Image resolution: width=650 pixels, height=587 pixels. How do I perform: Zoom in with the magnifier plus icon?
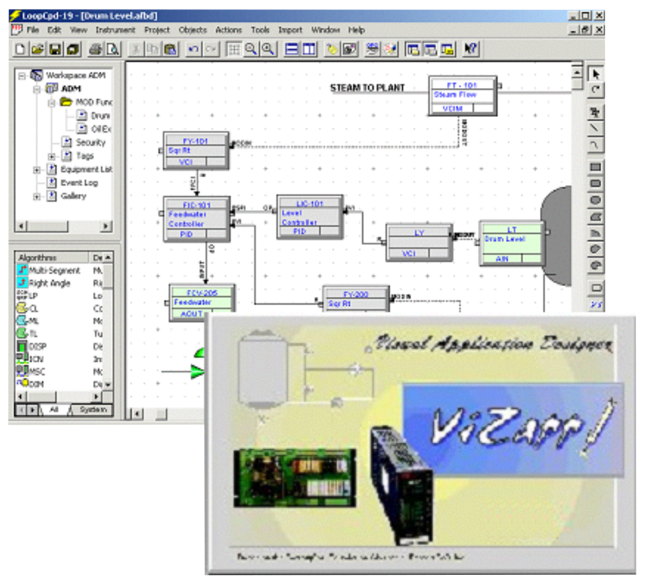[x=268, y=49]
